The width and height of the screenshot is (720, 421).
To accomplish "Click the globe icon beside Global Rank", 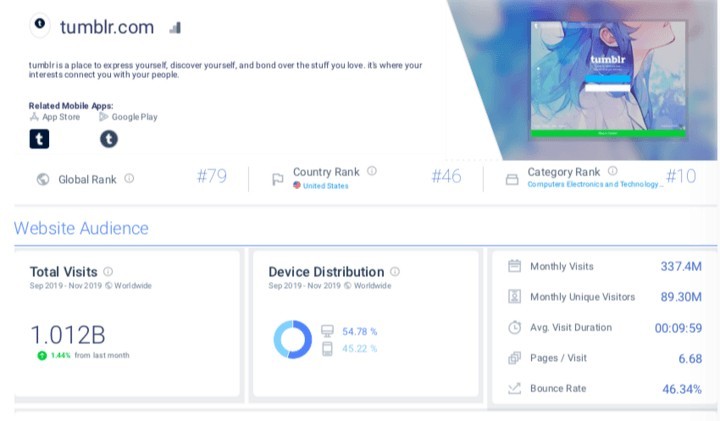I will point(43,179).
